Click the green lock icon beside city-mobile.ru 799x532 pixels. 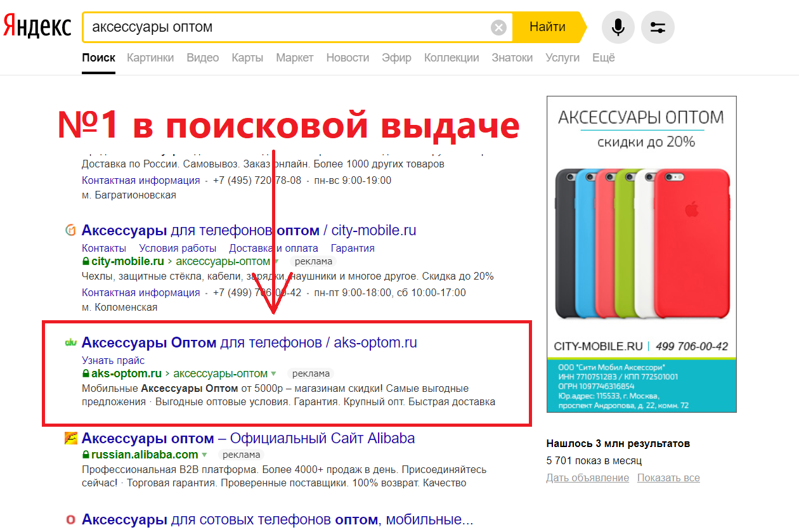tap(86, 261)
